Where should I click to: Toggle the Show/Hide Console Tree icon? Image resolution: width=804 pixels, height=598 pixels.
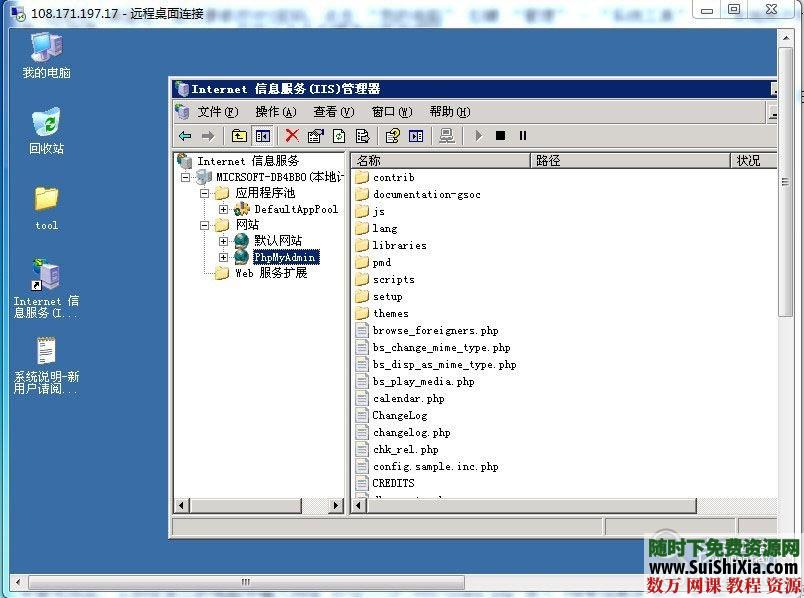point(262,136)
